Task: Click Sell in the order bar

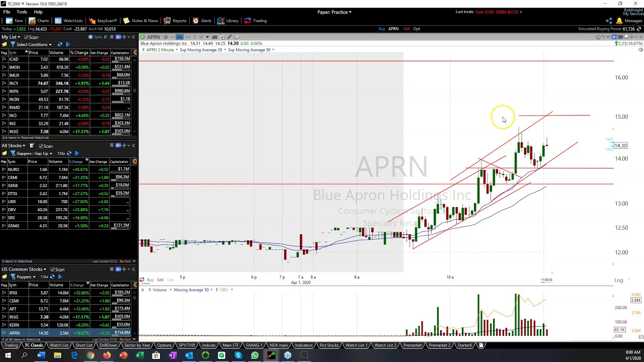Action: click(407, 29)
